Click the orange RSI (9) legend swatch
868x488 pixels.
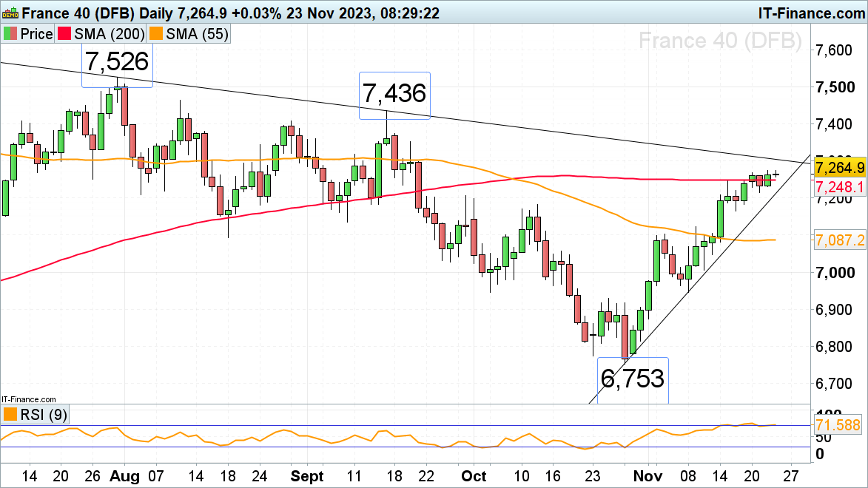point(10,414)
